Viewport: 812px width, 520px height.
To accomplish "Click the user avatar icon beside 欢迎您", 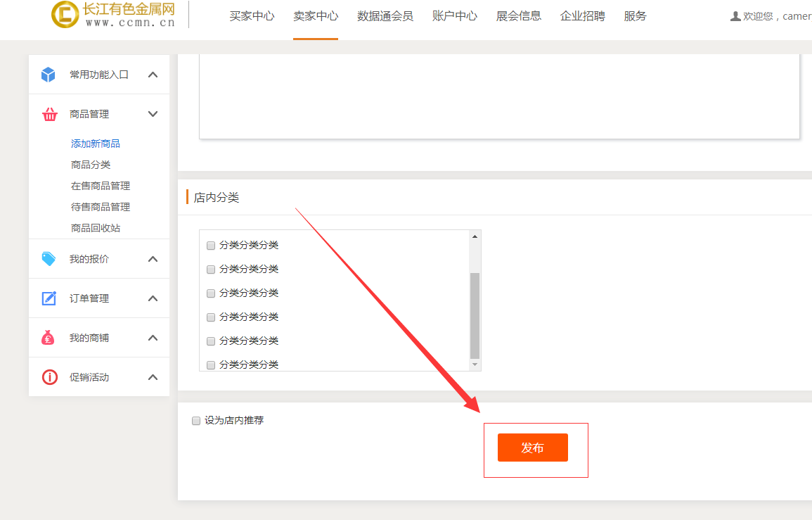I will [735, 16].
